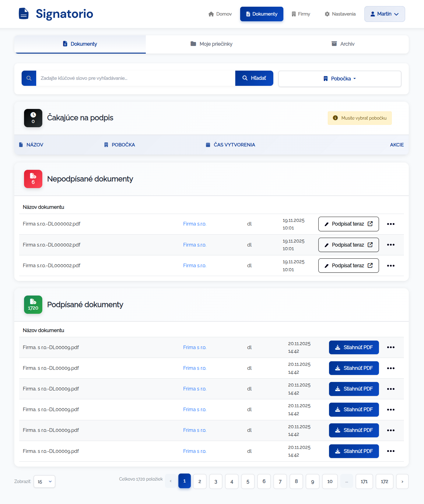Screen dimensions: 424x504
Task: Go to page 5 in pagination
Action: (x=248, y=481)
